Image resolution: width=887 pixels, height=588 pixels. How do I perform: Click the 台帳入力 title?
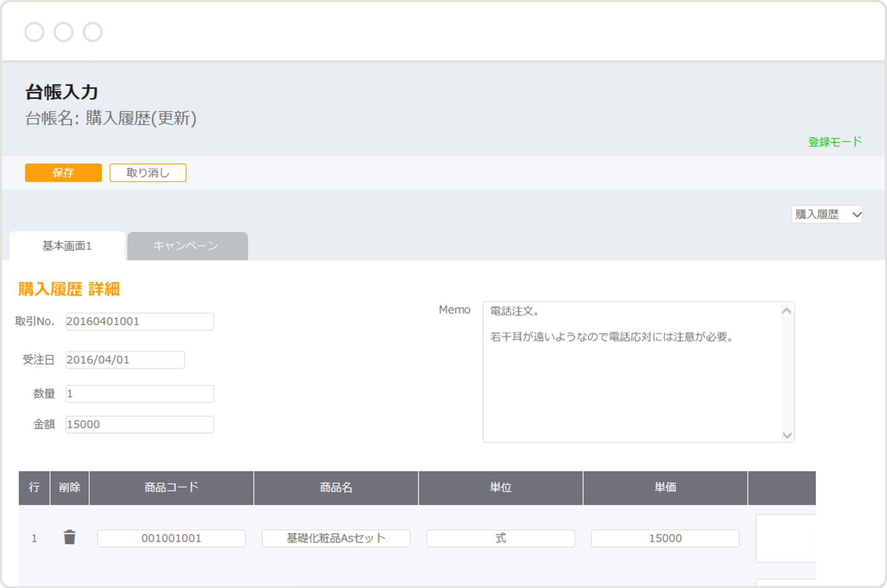tap(61, 92)
